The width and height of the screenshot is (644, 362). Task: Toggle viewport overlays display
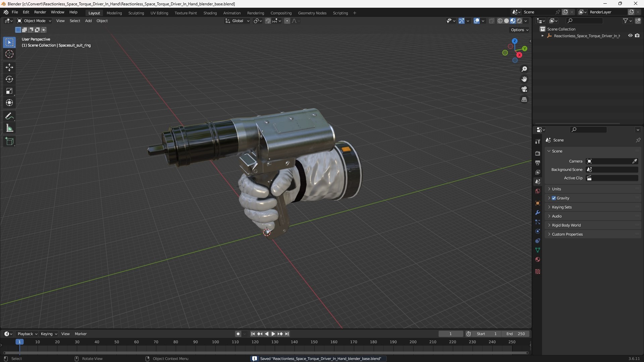point(477,21)
